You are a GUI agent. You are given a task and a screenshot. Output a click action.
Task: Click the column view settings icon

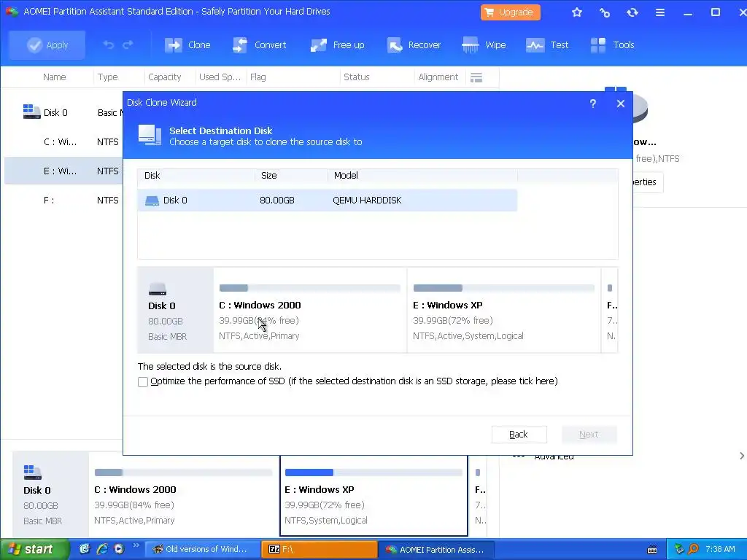coord(476,77)
